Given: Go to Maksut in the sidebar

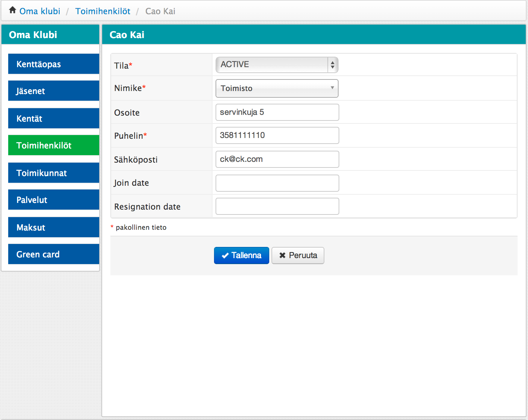Looking at the screenshot, I should point(54,227).
